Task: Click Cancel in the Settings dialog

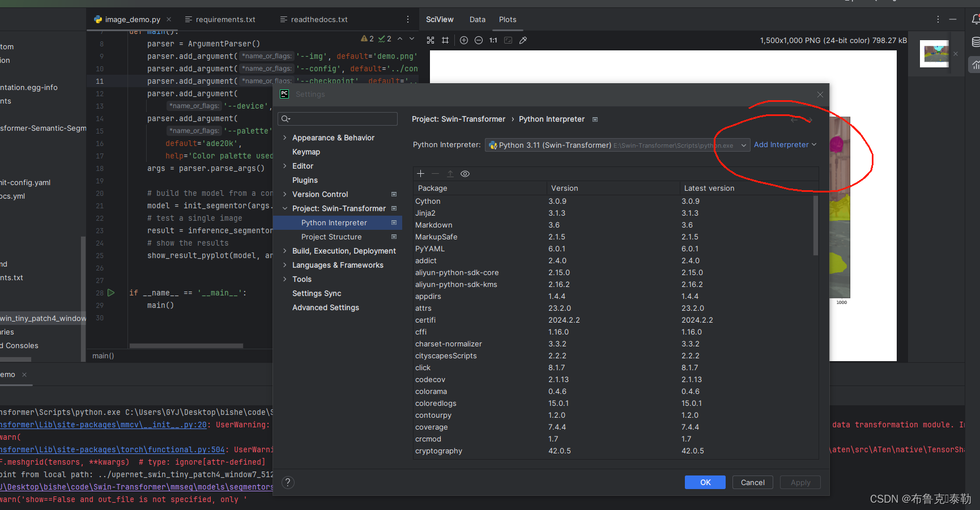Action: pyautogui.click(x=753, y=482)
